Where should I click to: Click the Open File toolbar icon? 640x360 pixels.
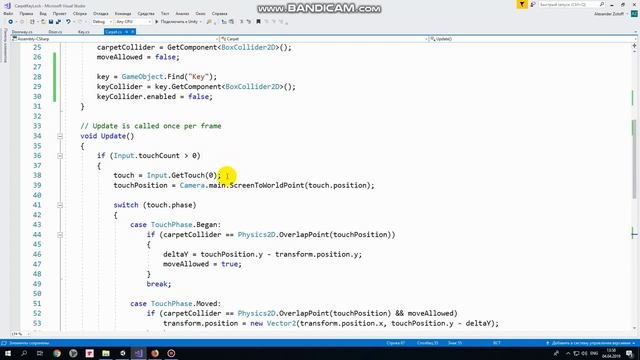pos(43,22)
